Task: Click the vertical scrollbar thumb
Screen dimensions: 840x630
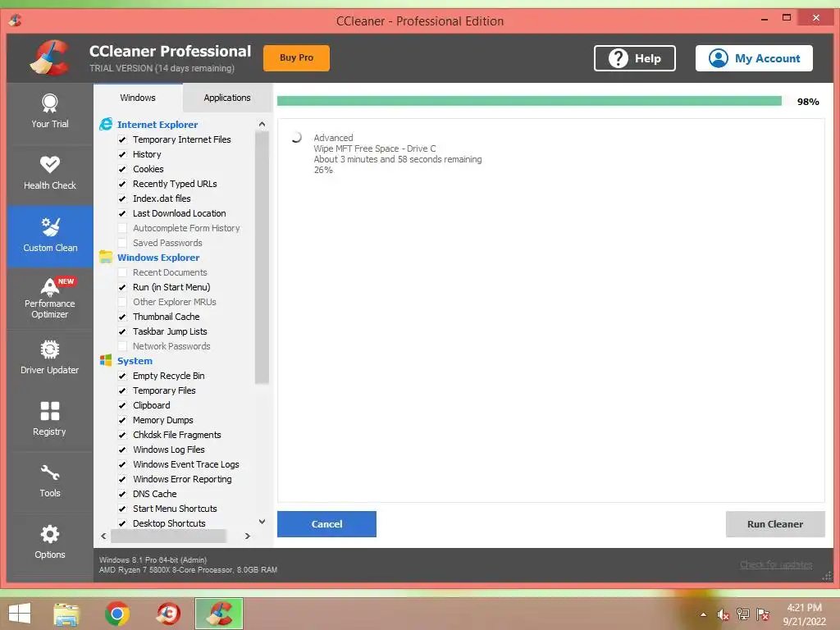Action: [x=262, y=258]
